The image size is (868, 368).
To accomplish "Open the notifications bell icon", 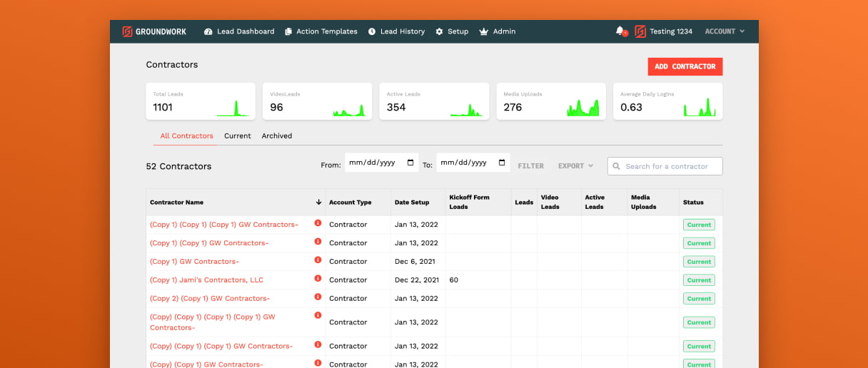I will tap(620, 31).
